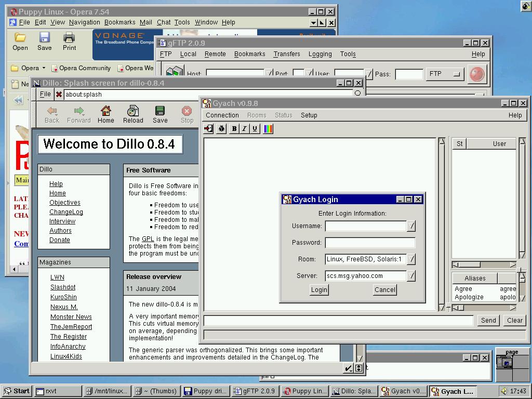The height and width of the screenshot is (399, 532).
Task: Open Opera Mail menu
Action: (x=145, y=22)
